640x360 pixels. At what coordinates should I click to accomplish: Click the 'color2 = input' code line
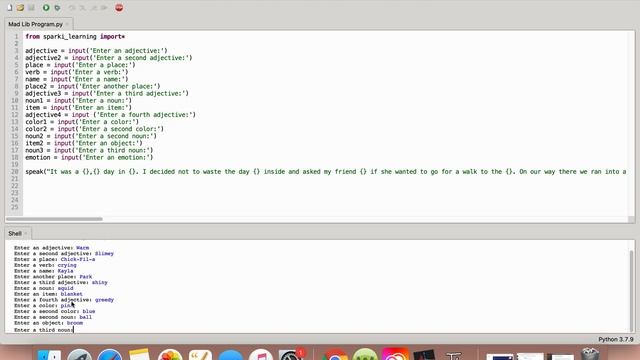click(95, 129)
